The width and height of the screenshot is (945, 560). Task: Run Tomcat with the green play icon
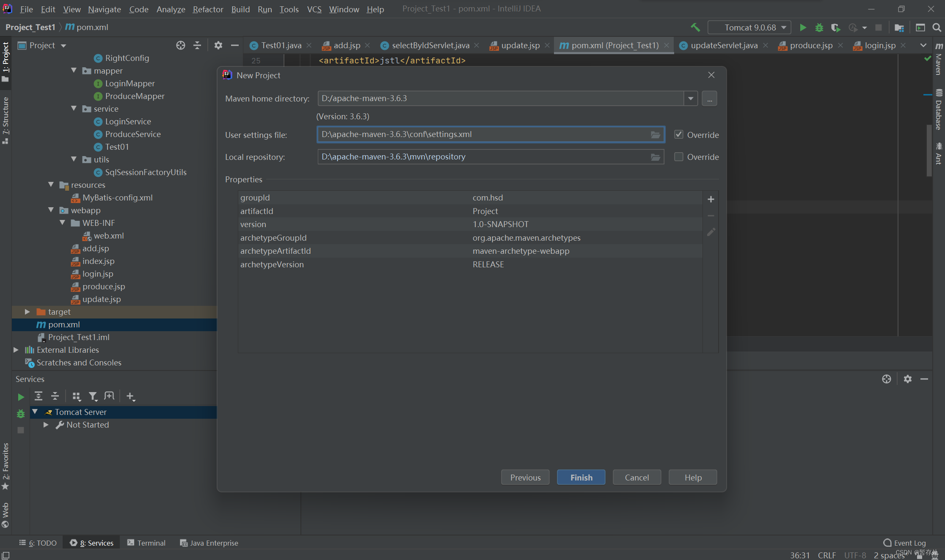point(802,27)
